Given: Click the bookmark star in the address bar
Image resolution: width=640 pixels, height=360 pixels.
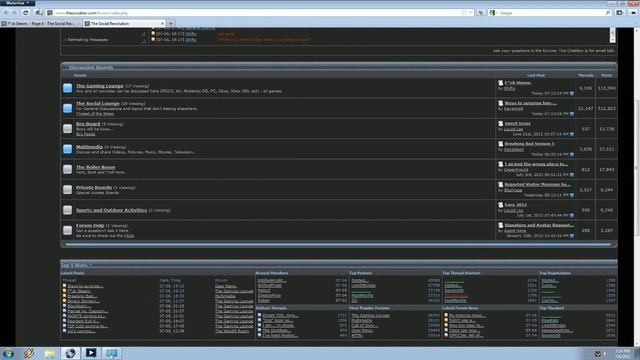Looking at the screenshot, I should tap(464, 13).
